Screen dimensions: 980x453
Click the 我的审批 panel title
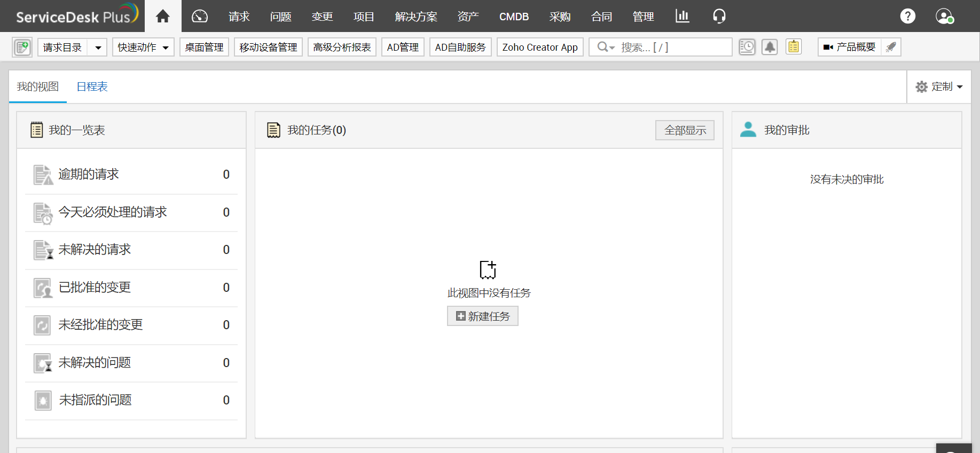787,130
